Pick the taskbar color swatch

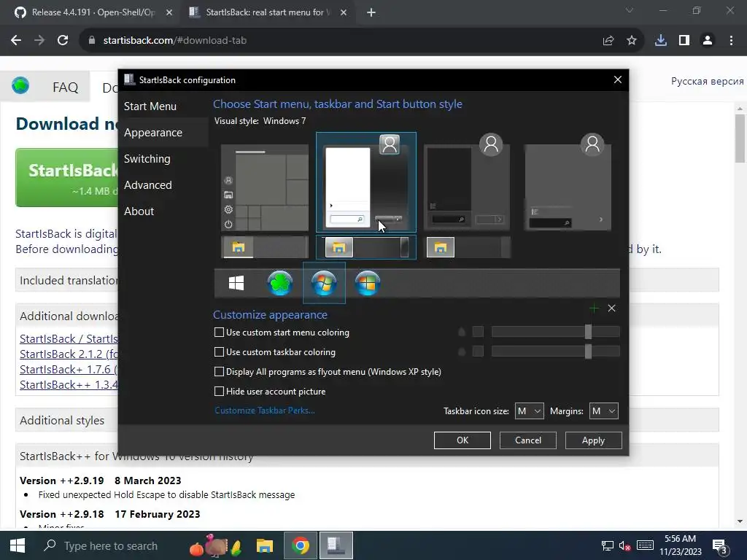click(x=478, y=351)
